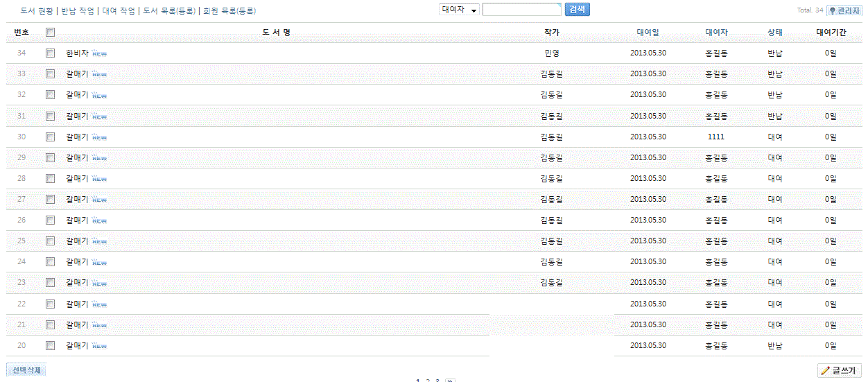Check the box for row 34 한비자
868x382 pixels.
click(50, 53)
